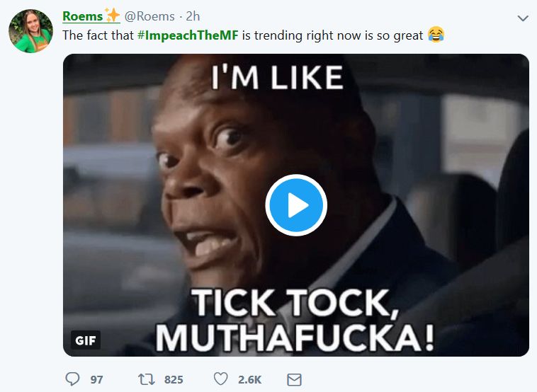This screenshot has height=392, width=537.
Task: Send tweet via the envelope message icon
Action: coord(295,380)
